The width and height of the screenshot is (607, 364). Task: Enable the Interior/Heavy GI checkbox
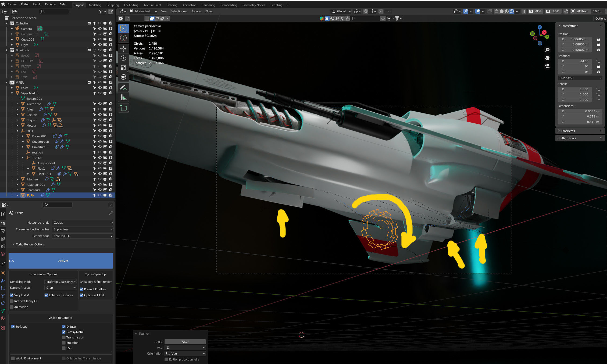coord(12,301)
